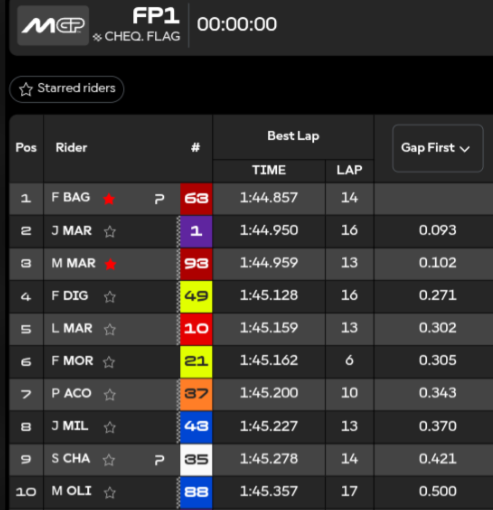Open the Gap First dropdown
This screenshot has height=510, width=493.
(x=438, y=148)
